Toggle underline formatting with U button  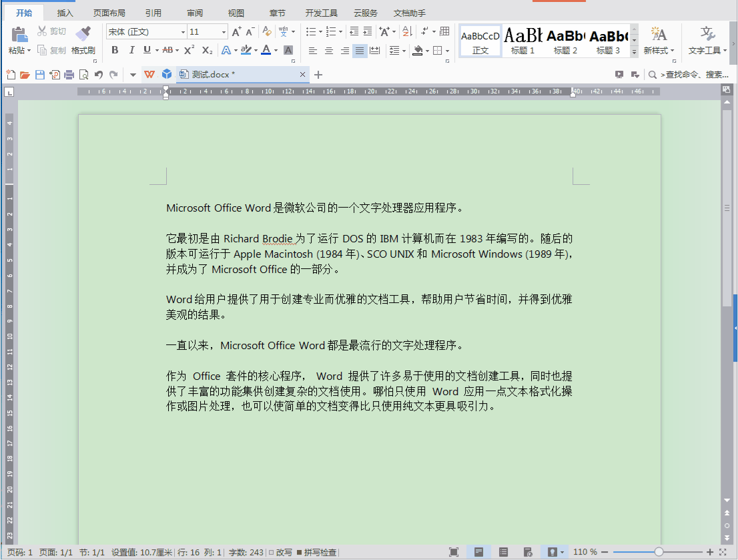tap(147, 50)
